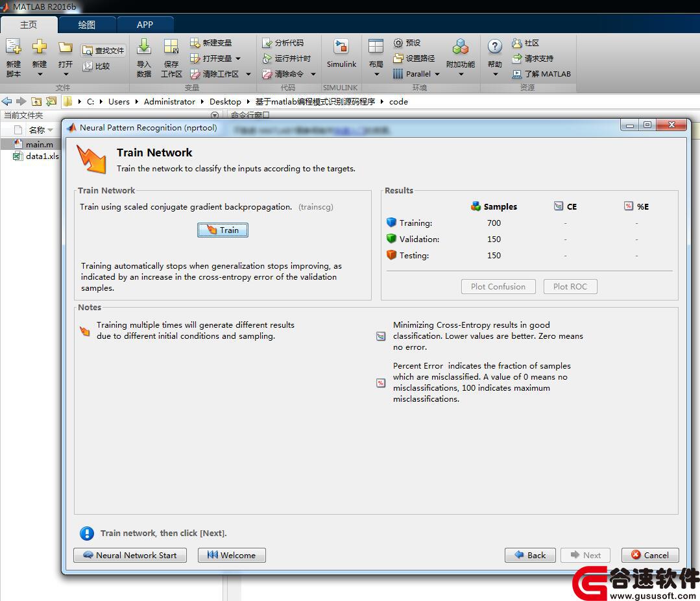Click the yellow plus 新建 icon
This screenshot has height=601, width=700.
[x=40, y=47]
